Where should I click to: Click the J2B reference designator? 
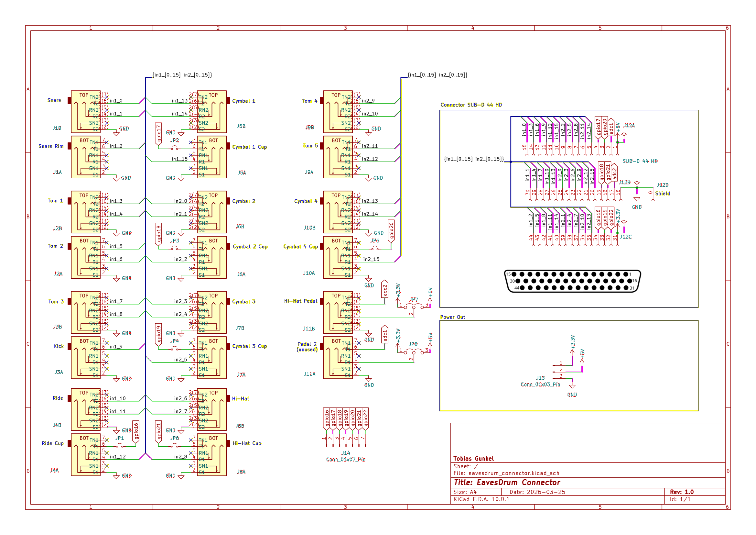tap(58, 228)
